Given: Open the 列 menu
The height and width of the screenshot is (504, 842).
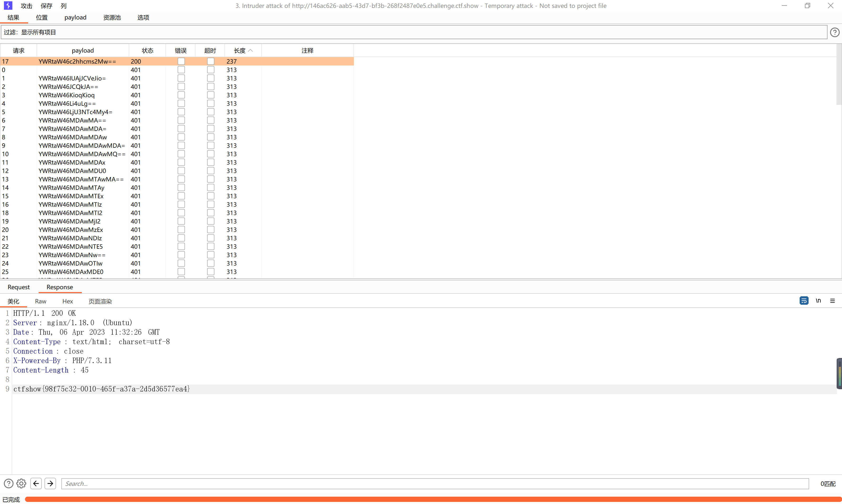Looking at the screenshot, I should (63, 6).
